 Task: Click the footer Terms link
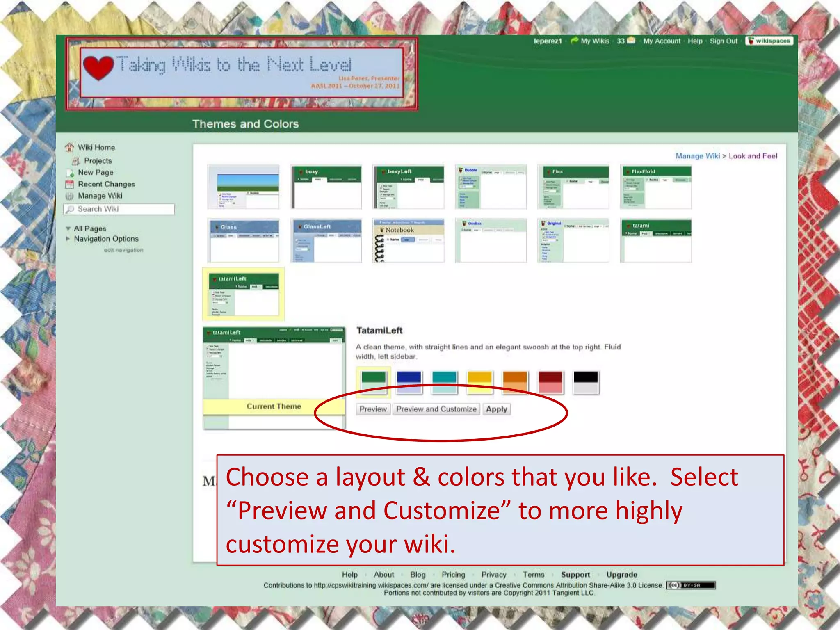click(533, 575)
